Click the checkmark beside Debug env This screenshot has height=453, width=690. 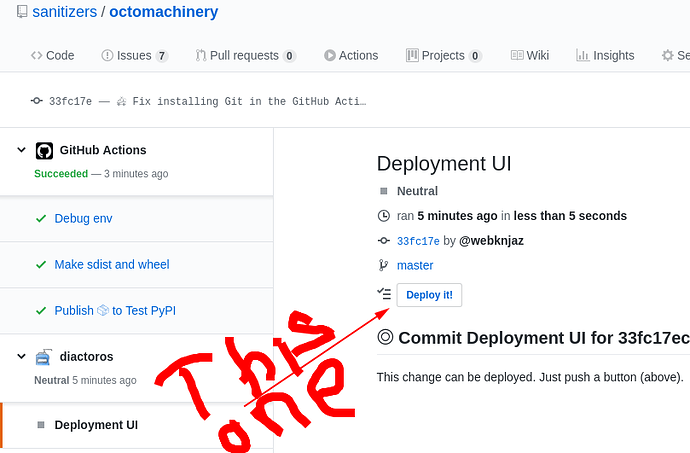pyautogui.click(x=41, y=218)
